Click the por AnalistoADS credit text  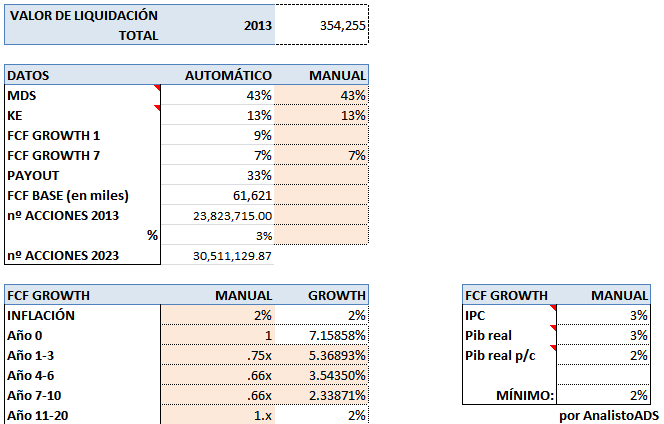pos(609,416)
